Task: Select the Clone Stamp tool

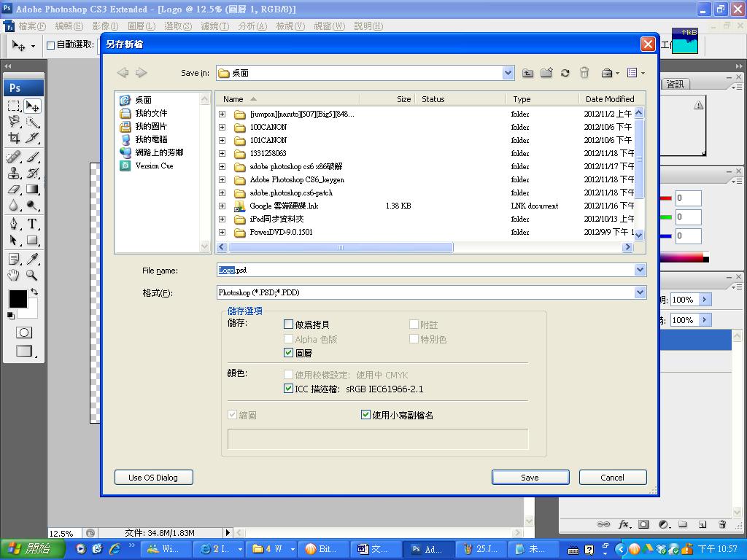Action: click(x=15, y=173)
